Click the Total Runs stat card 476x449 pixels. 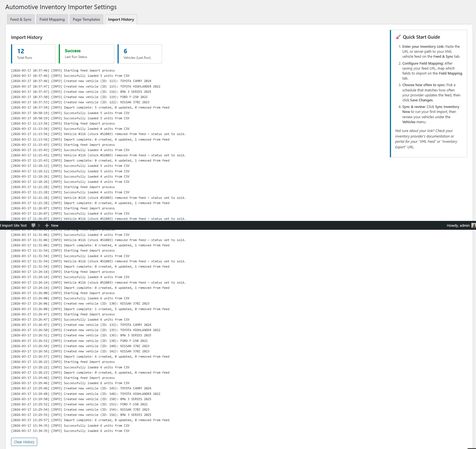click(33, 54)
